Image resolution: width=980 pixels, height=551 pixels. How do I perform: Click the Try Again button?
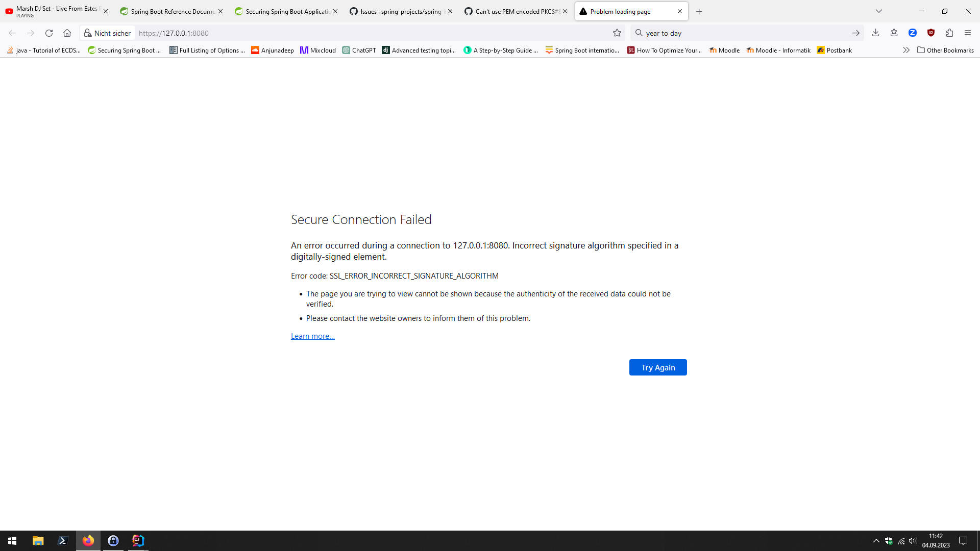[x=658, y=367]
